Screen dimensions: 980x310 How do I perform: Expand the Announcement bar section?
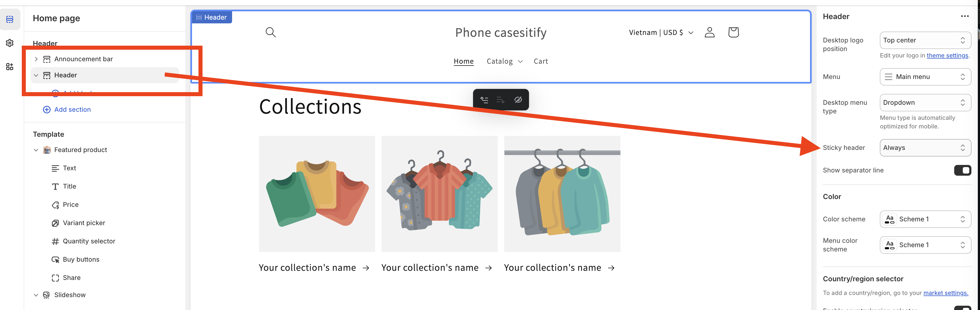36,59
